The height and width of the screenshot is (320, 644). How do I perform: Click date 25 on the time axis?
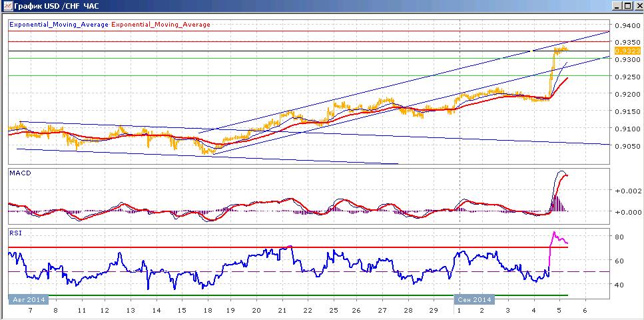pyautogui.click(x=334, y=310)
